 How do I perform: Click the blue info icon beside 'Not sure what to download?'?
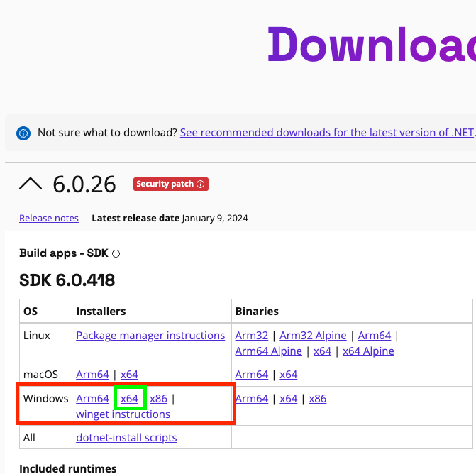[x=23, y=133]
